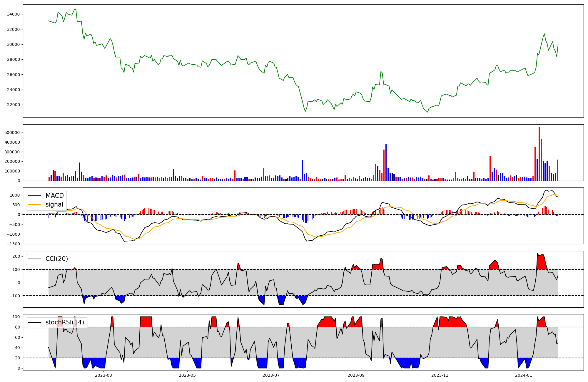This screenshot has width=588, height=382.
Task: Click the -1500 MACD axis label
Action: 13,244
